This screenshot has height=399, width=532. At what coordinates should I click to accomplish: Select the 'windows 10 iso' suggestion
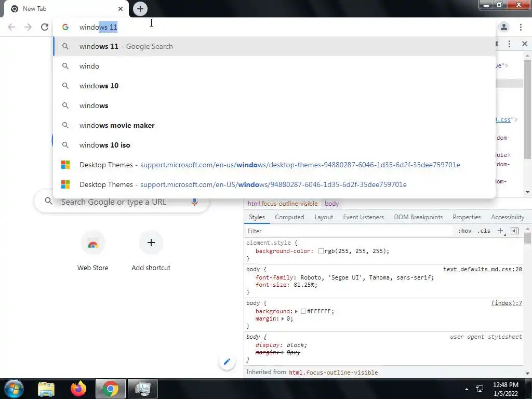click(x=274, y=145)
